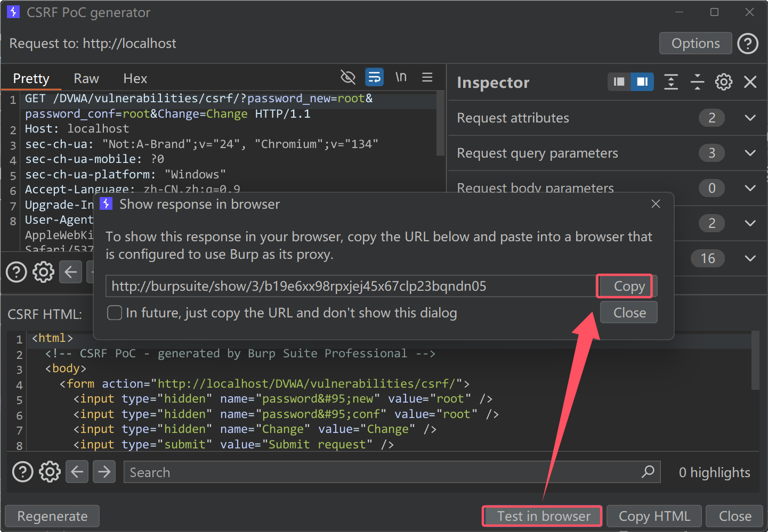Open Inspector settings gear icon
Image resolution: width=768 pixels, height=532 pixels.
pos(724,82)
